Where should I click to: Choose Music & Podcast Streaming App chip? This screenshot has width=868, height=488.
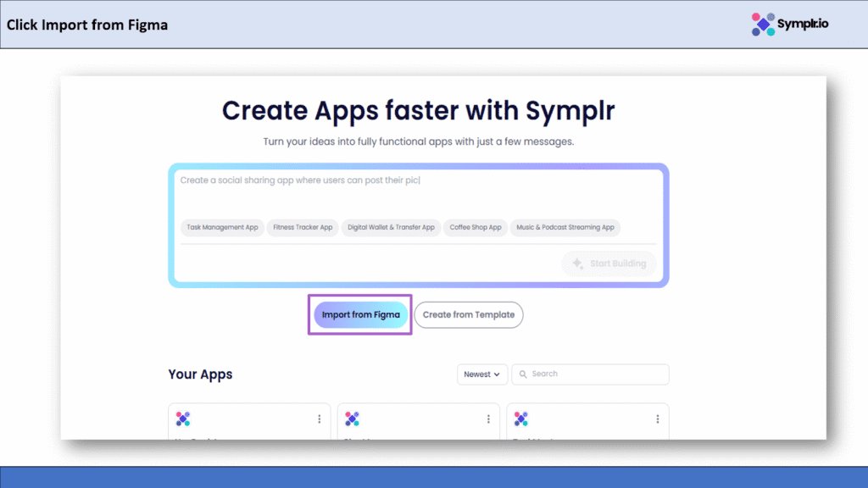pos(565,227)
